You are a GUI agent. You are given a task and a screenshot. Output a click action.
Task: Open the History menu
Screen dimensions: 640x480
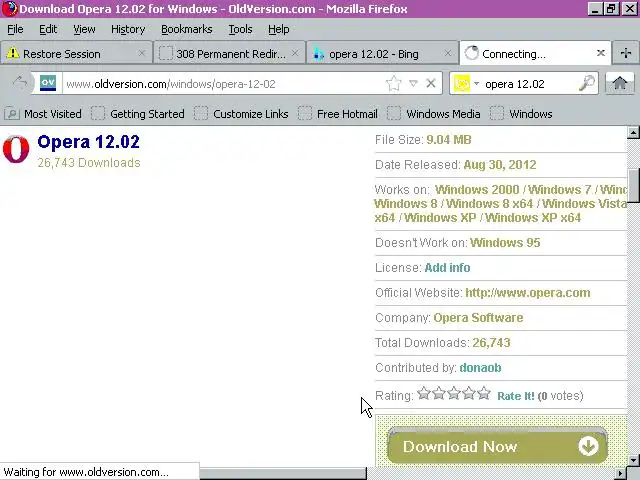[x=128, y=29]
